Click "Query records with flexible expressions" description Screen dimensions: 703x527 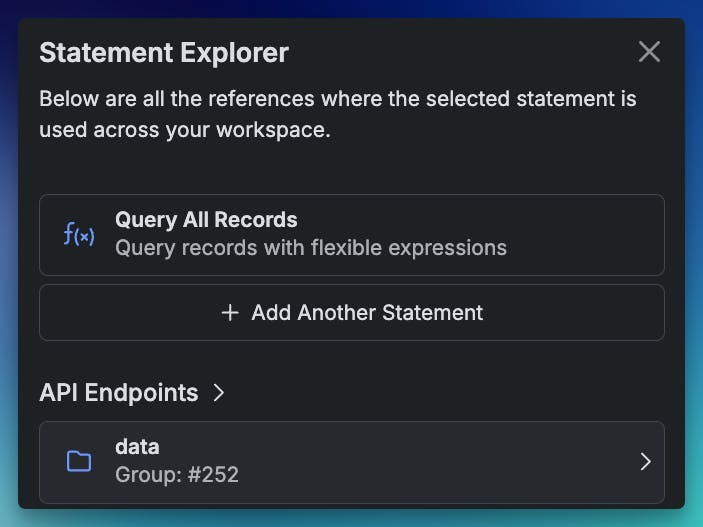pos(310,247)
